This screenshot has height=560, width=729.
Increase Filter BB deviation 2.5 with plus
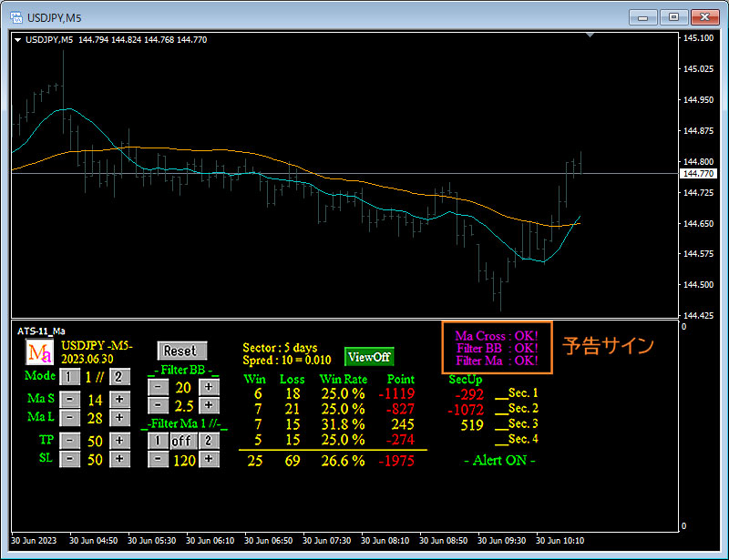click(x=209, y=405)
